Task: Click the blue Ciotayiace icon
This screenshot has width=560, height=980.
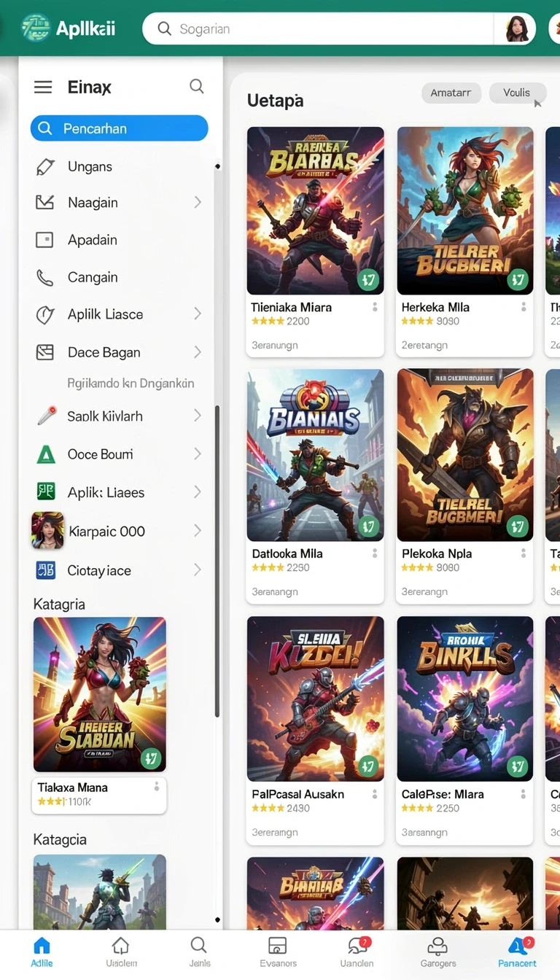Action: click(x=46, y=570)
